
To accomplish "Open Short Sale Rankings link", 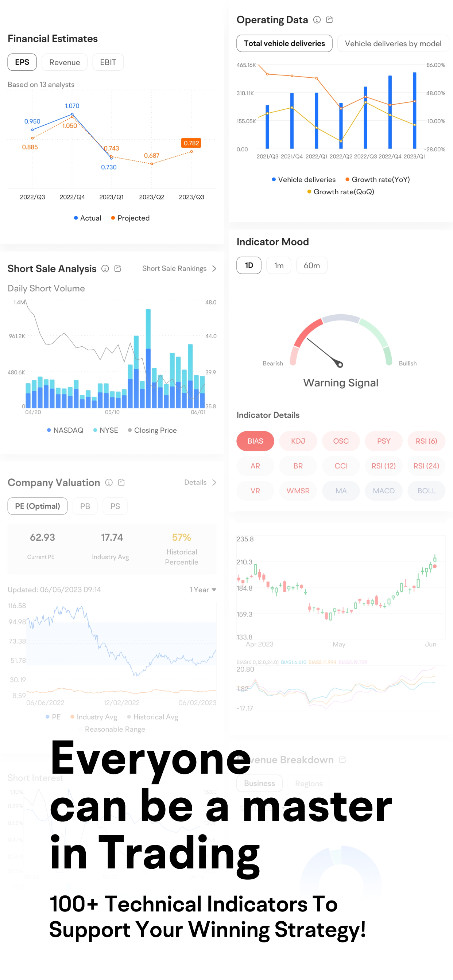I will coord(174,269).
